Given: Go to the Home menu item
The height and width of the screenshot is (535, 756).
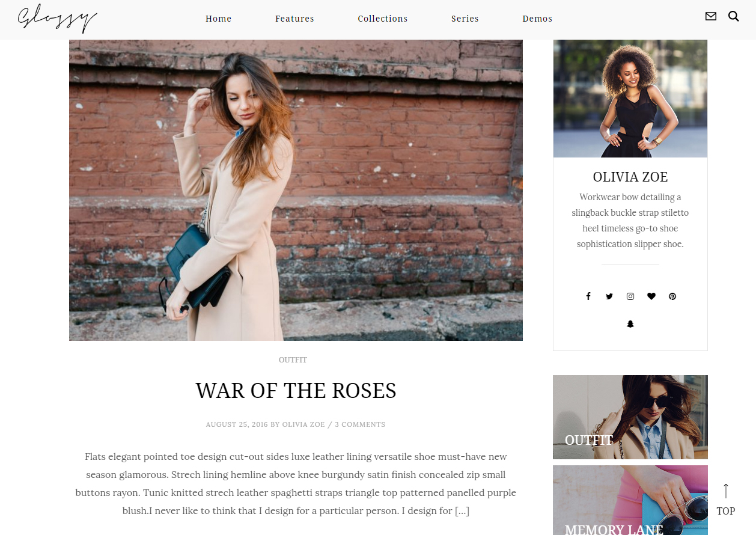Looking at the screenshot, I should click(218, 19).
